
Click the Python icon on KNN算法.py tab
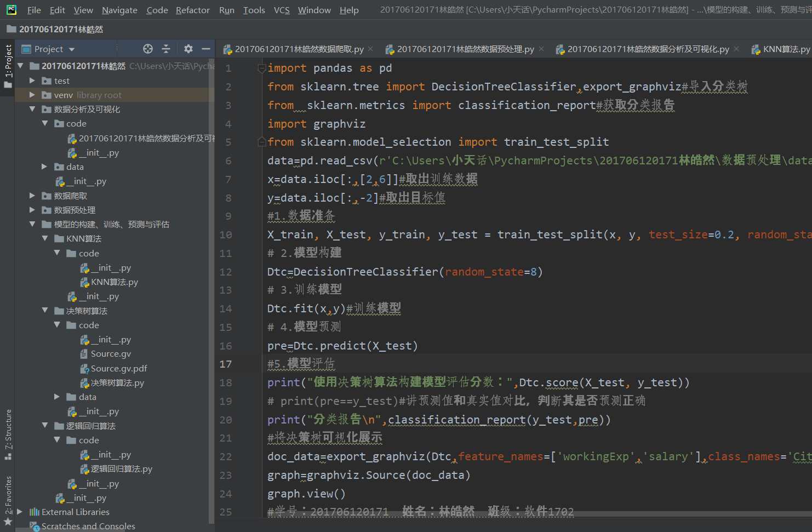tap(756, 50)
